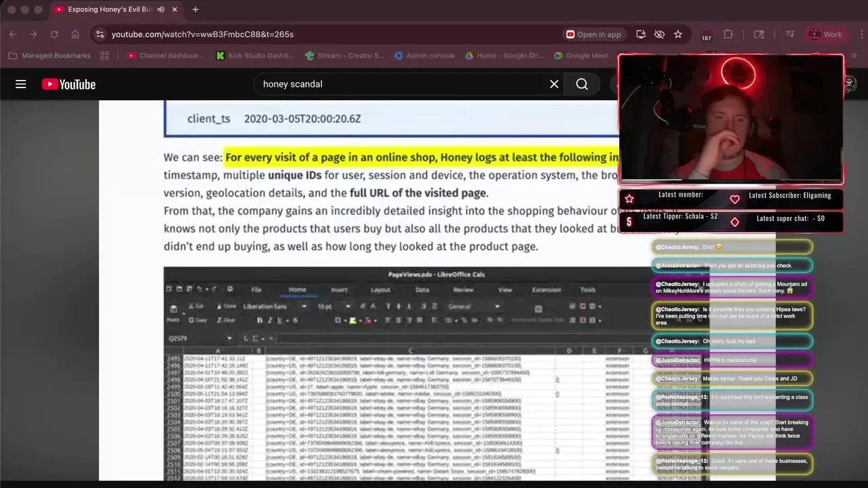This screenshot has width=868, height=488.
Task: Open the extension with 187 badge
Action: pos(706,35)
